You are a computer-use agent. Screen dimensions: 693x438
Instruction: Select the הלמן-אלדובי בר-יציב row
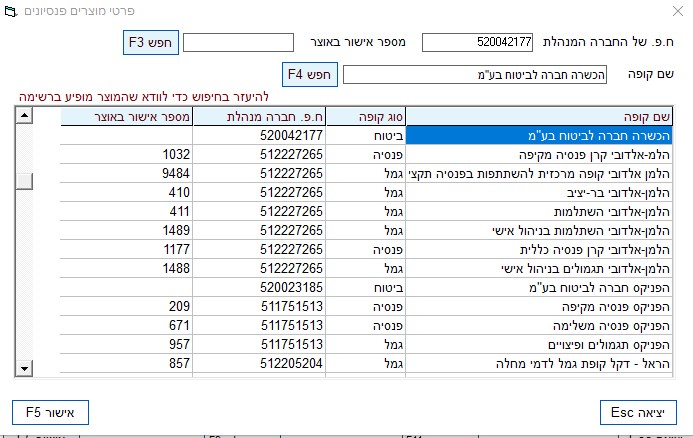(x=366, y=193)
